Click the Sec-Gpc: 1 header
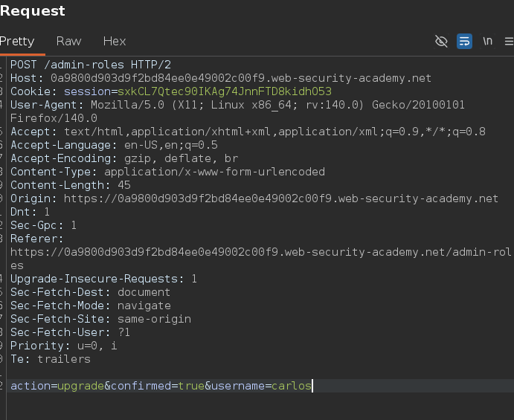 click(43, 225)
